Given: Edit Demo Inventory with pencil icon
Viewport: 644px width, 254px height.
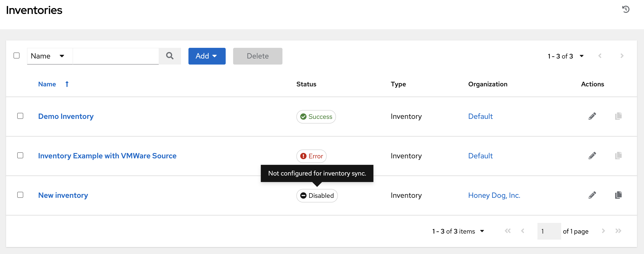Looking at the screenshot, I should (592, 116).
